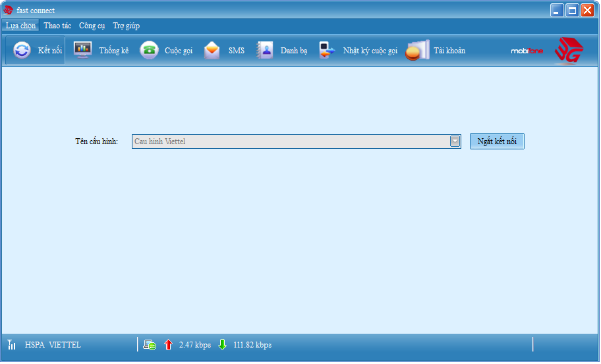Click the red upload arrow icon
Screen dimensions: 601x364
168,345
